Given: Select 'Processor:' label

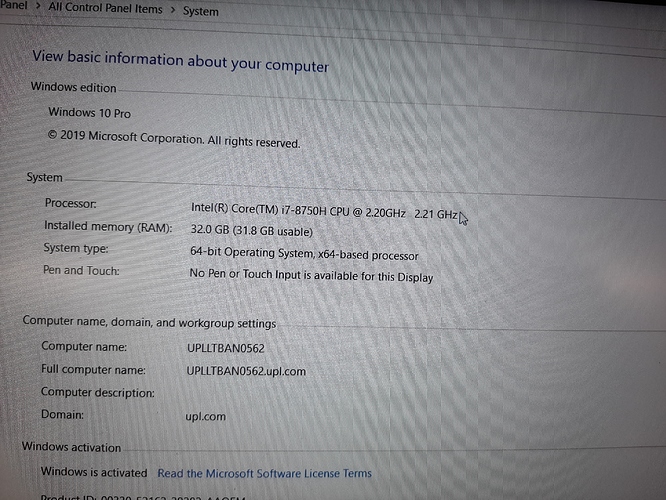Looking at the screenshot, I should [x=71, y=203].
